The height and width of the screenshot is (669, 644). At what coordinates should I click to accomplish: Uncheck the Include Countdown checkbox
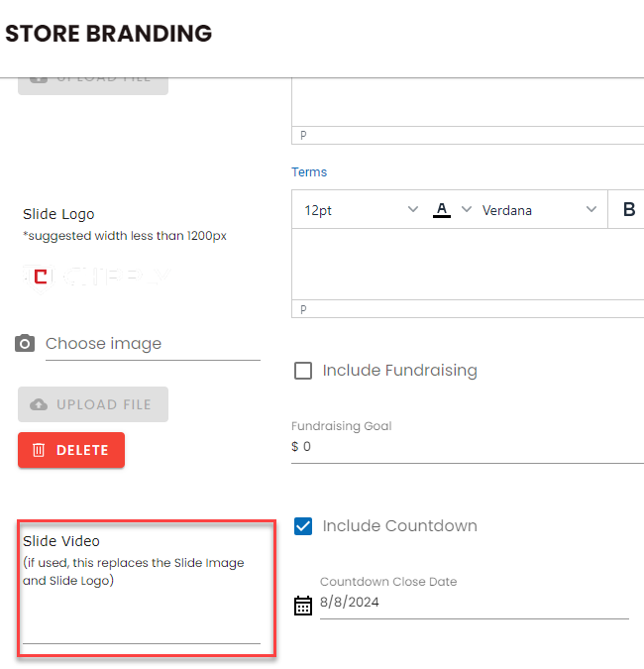304,526
